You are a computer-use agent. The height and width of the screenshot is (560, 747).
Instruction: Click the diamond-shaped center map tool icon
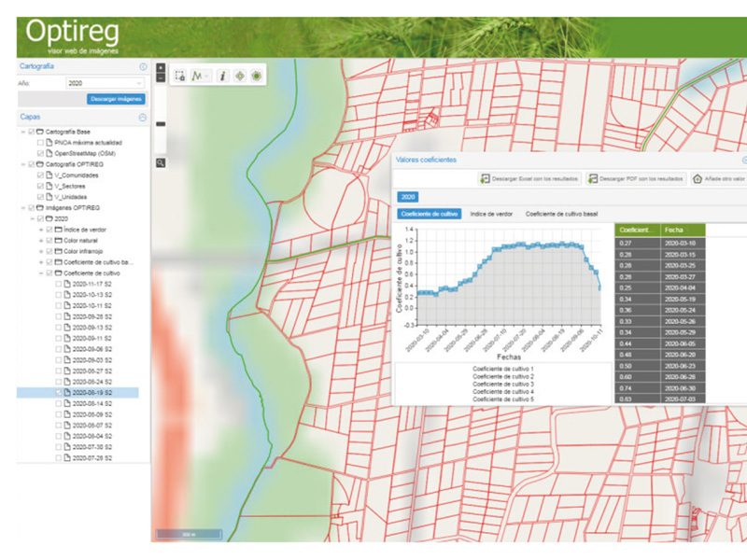(x=239, y=76)
